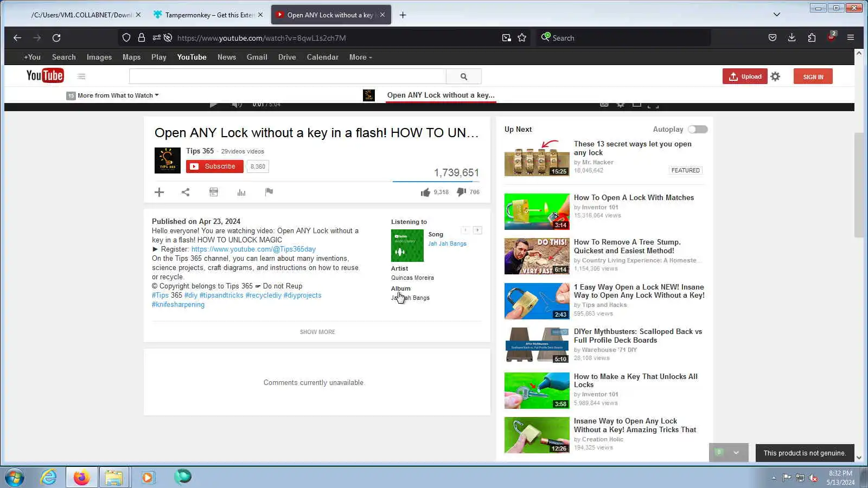Image resolution: width=868 pixels, height=488 pixels.
Task: Expand the description with SHOW MORE
Action: pos(317,332)
